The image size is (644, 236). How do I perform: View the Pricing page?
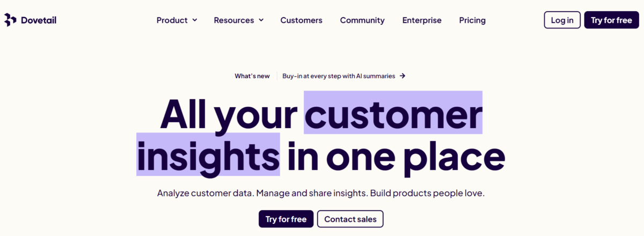pyautogui.click(x=472, y=20)
